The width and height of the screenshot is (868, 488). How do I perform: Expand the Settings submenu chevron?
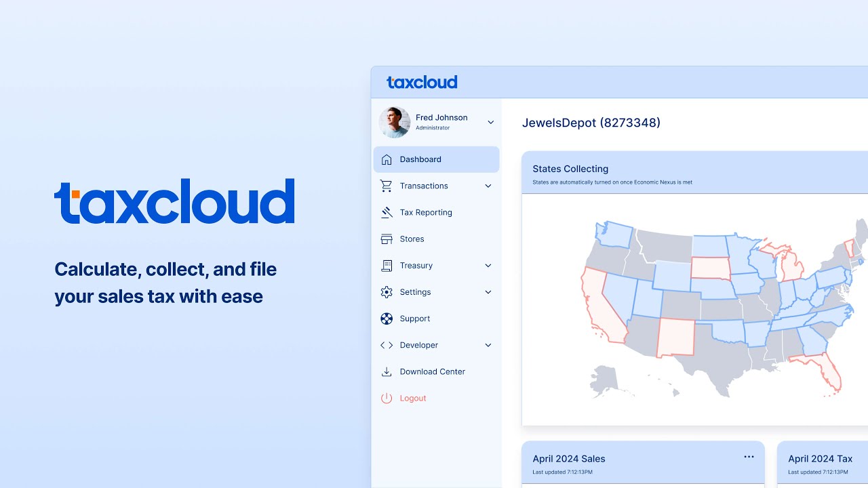pyautogui.click(x=488, y=292)
